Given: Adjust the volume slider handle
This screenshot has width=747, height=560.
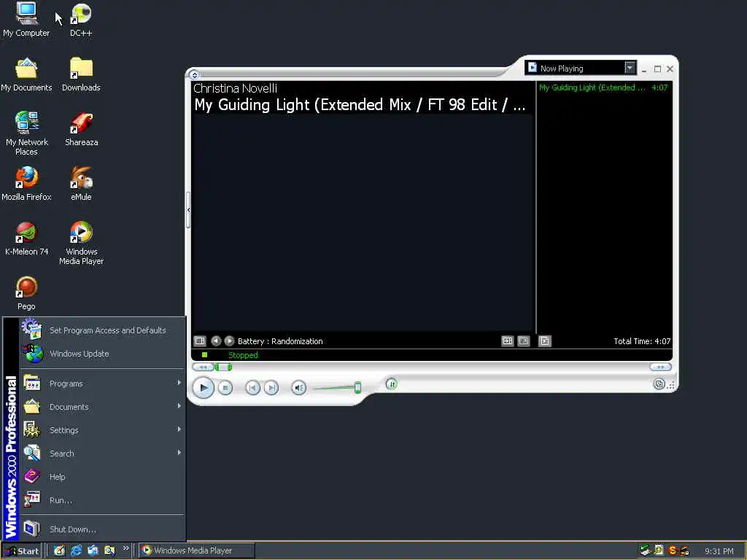Looking at the screenshot, I should (357, 388).
